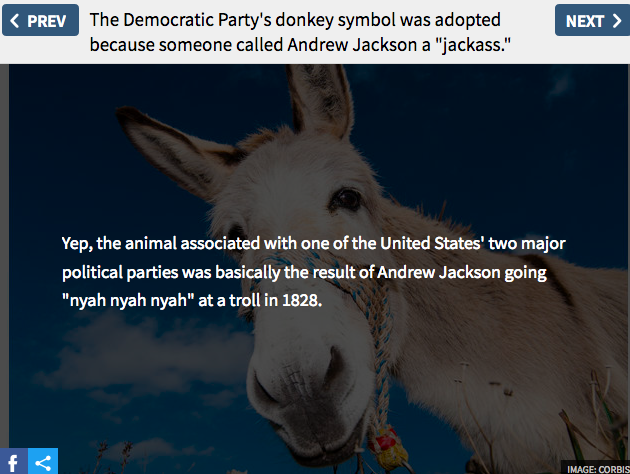Go to the previous slide with PREV
The image size is (630, 474).
(x=41, y=20)
